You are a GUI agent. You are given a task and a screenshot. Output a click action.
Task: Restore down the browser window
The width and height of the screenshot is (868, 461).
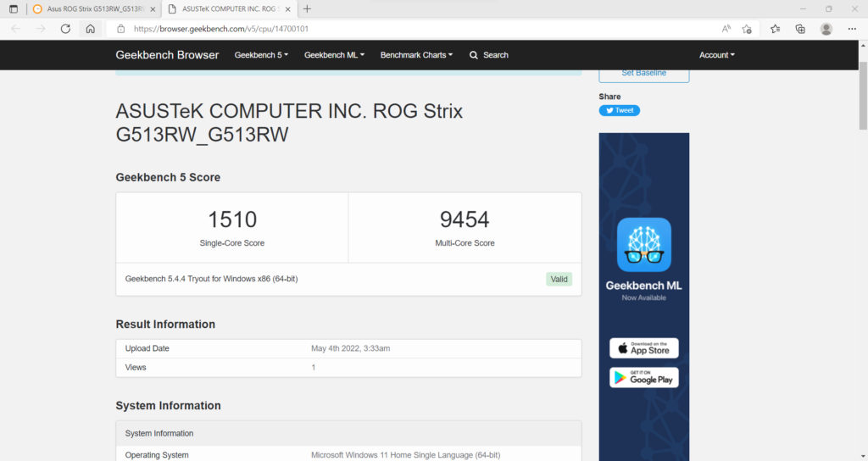click(x=829, y=8)
